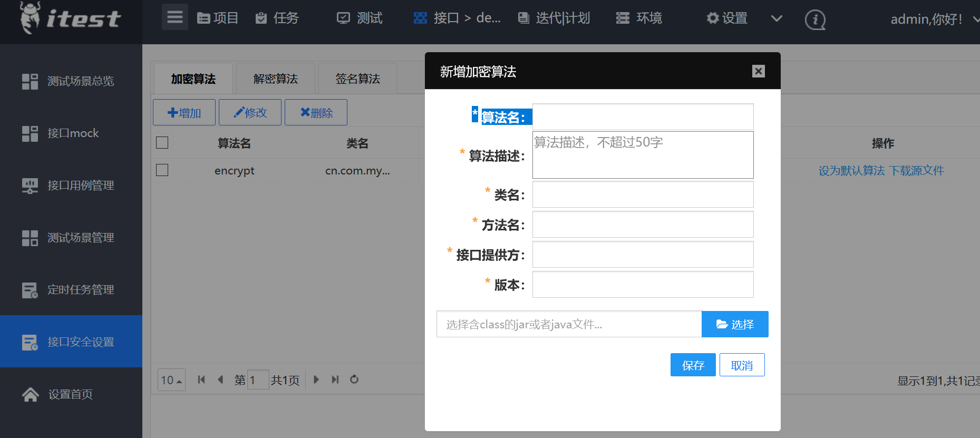
Task: Click the 设为默认算法 link
Action: tap(852, 171)
